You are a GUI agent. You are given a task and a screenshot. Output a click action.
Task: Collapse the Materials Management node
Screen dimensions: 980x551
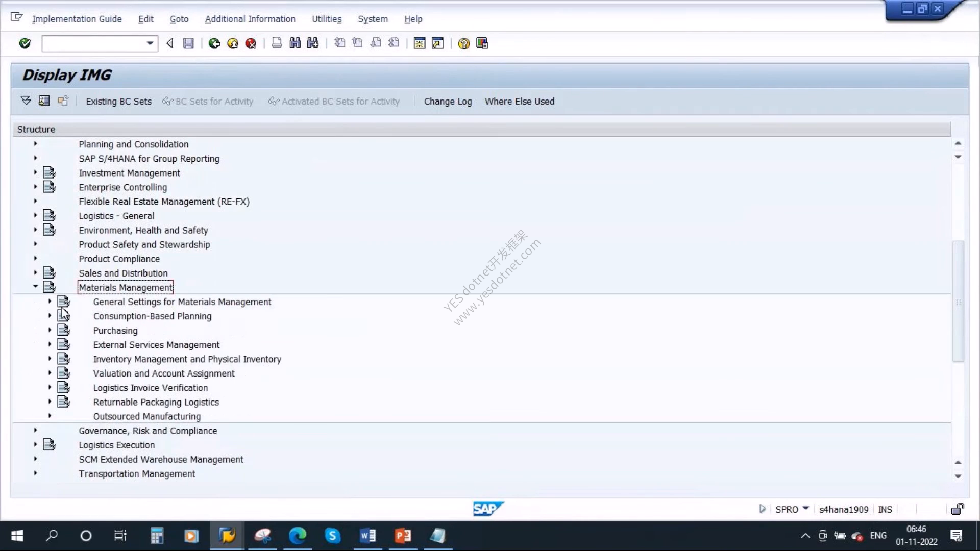click(x=35, y=287)
